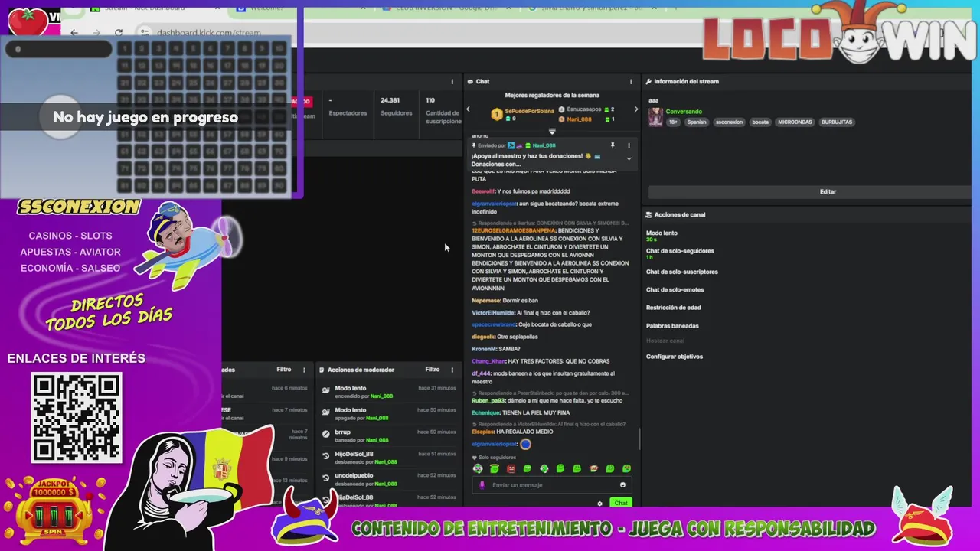This screenshot has height=551, width=980.
Task: Open user Beewolf in chat
Action: tap(483, 191)
